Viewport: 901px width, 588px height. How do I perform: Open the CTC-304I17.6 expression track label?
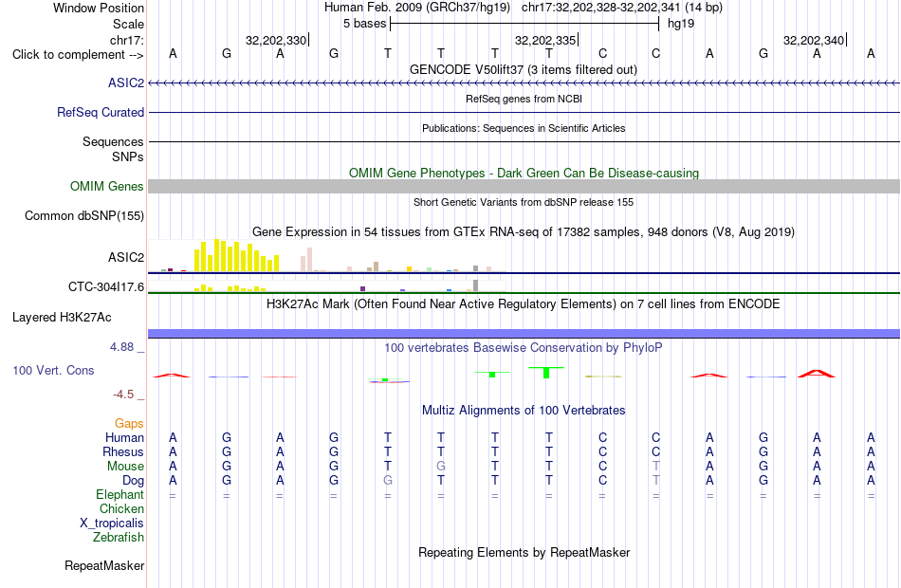point(105,286)
